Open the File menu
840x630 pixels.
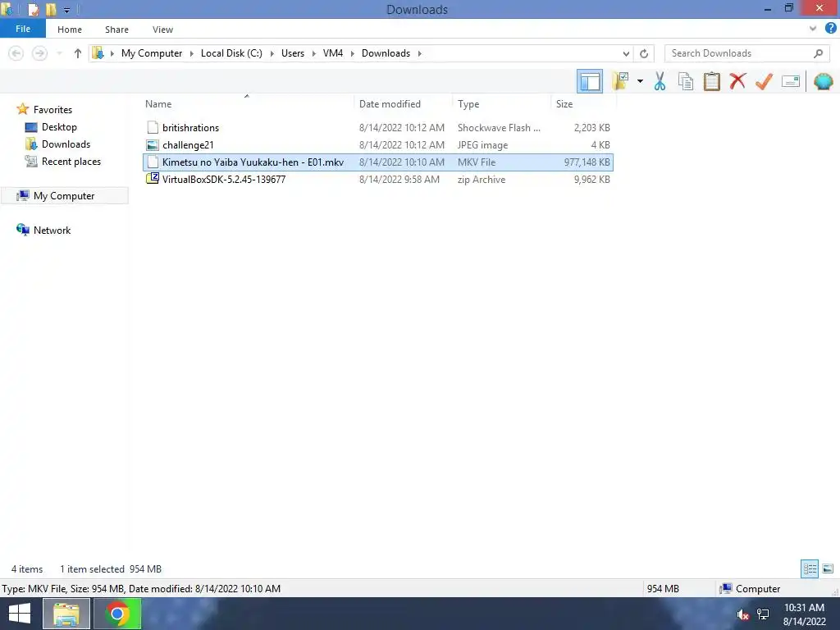tap(23, 29)
